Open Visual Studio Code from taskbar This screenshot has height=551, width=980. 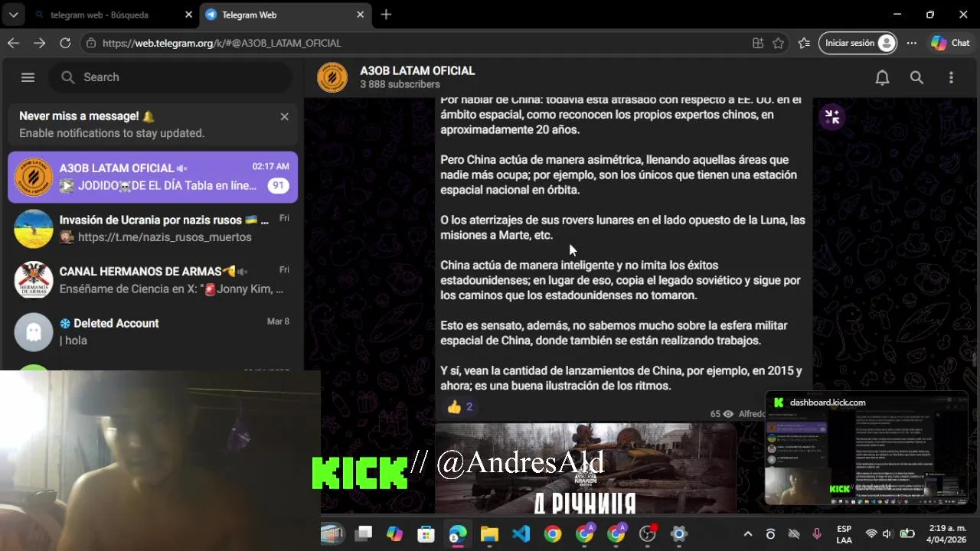(x=521, y=534)
